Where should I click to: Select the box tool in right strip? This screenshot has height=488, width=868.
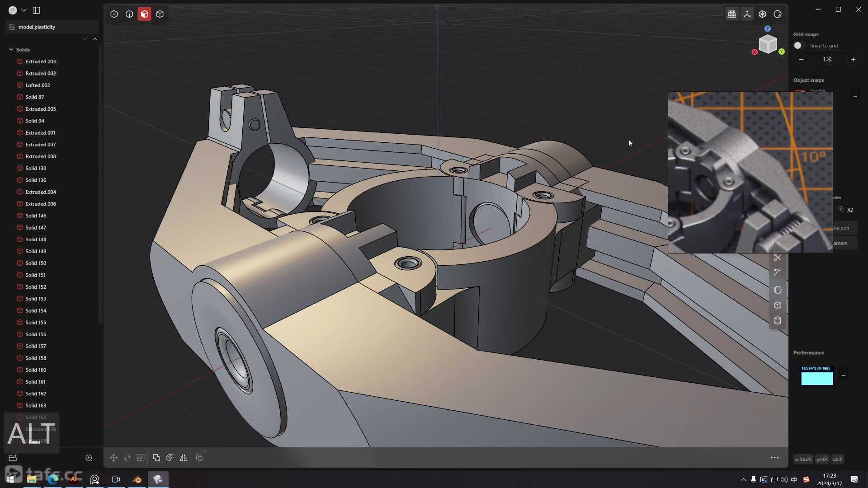pyautogui.click(x=778, y=305)
